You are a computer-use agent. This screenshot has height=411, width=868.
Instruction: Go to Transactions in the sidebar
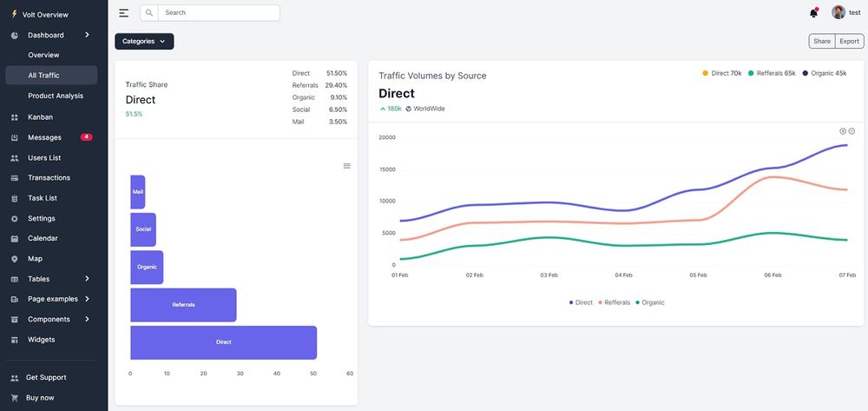tap(49, 178)
